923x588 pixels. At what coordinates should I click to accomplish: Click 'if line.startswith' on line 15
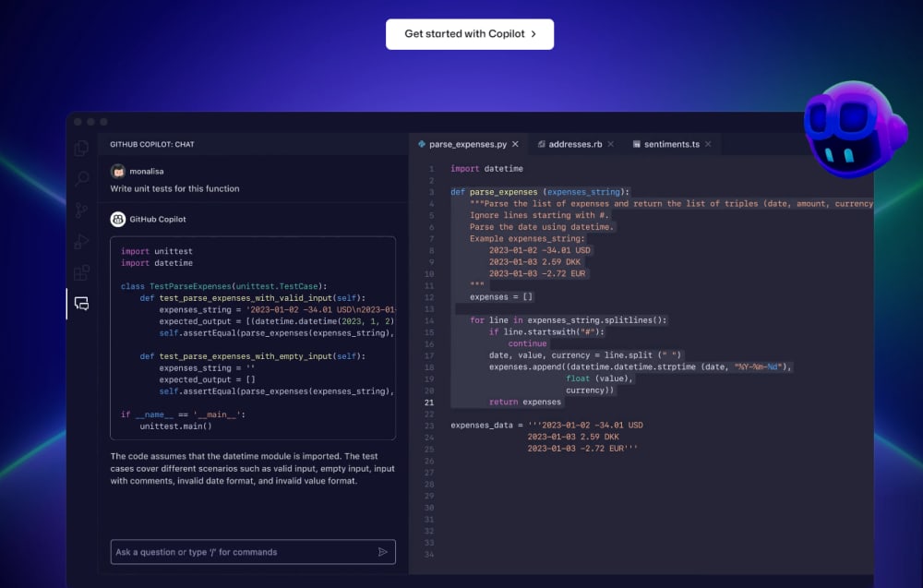546,332
